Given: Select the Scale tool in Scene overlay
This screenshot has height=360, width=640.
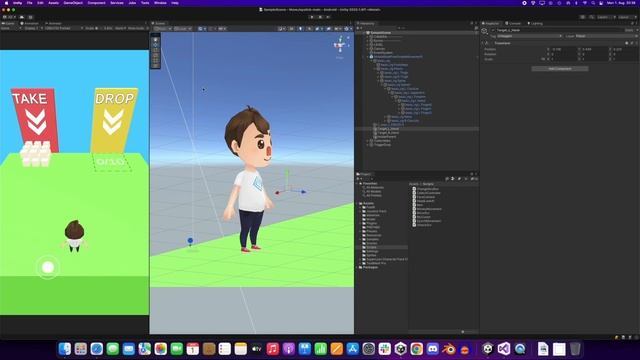Looking at the screenshot, I should (x=156, y=56).
